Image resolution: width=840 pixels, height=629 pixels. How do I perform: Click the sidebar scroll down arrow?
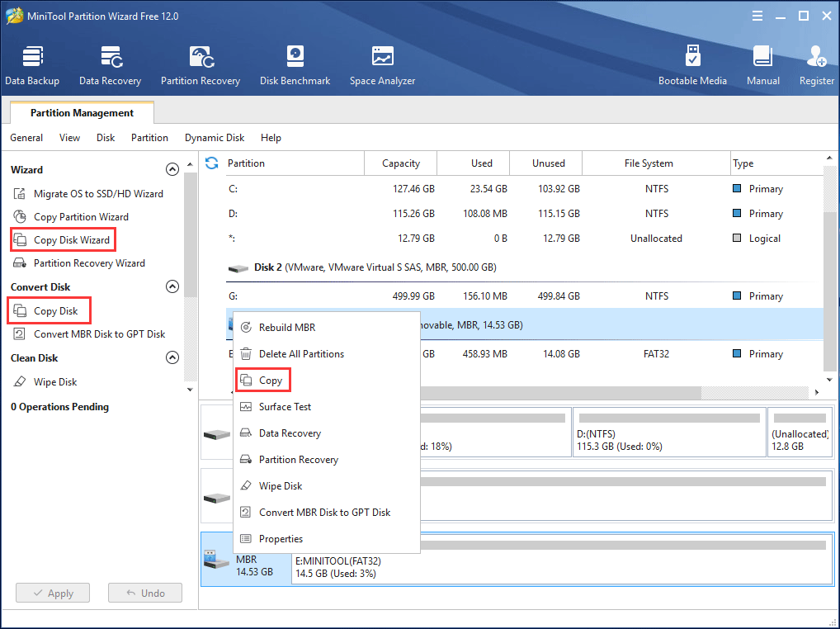(190, 389)
